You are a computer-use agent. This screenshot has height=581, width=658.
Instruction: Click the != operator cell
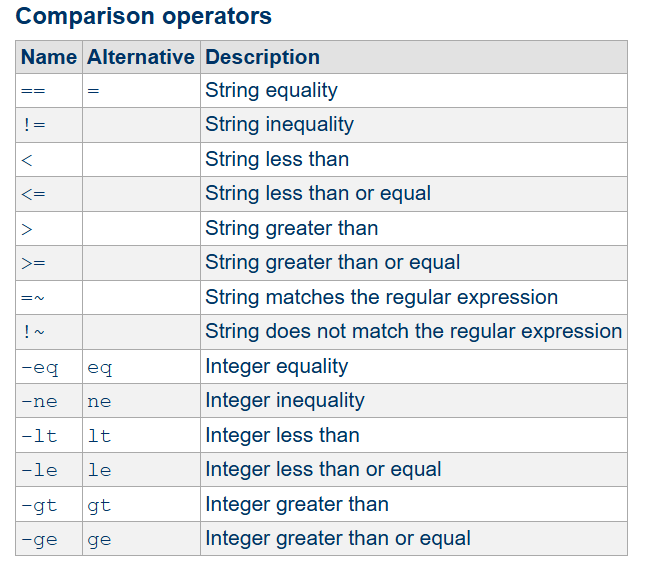tap(32, 125)
